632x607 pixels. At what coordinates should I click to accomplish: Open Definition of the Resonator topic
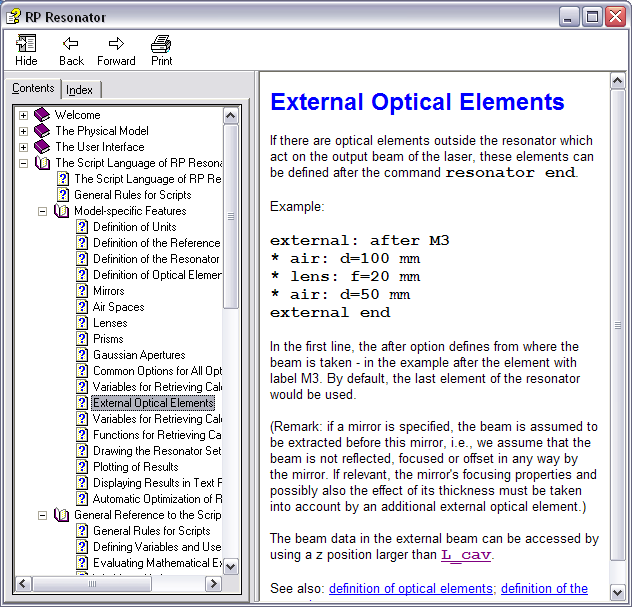pos(156,259)
